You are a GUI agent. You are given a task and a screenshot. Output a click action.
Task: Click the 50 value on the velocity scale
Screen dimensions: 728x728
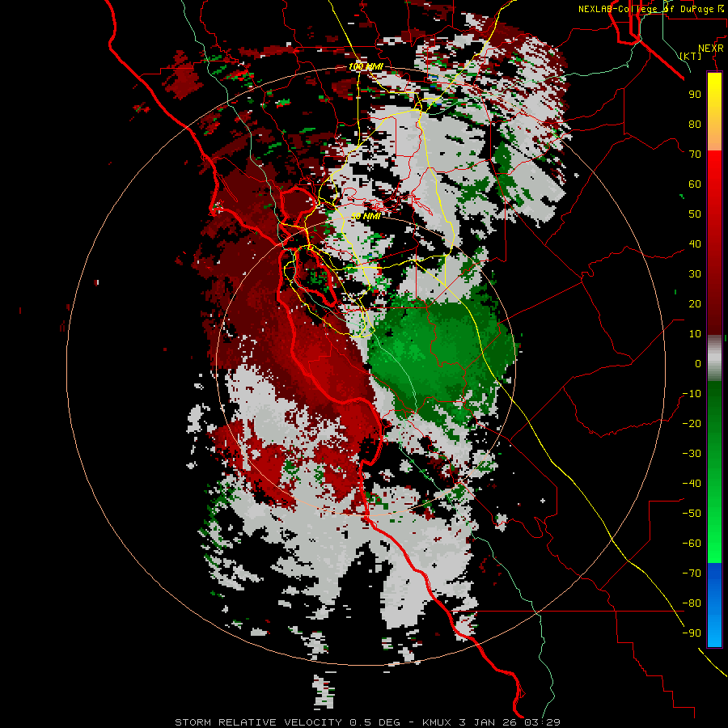pos(695,214)
